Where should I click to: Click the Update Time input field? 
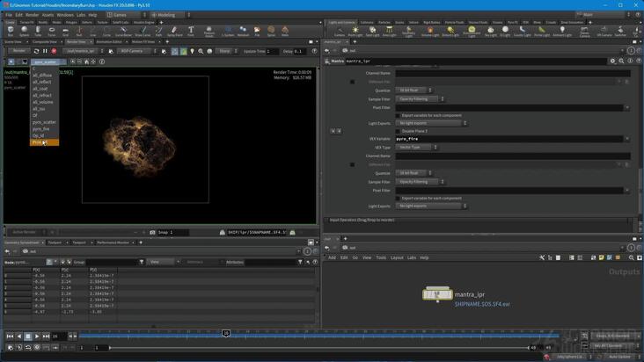273,51
